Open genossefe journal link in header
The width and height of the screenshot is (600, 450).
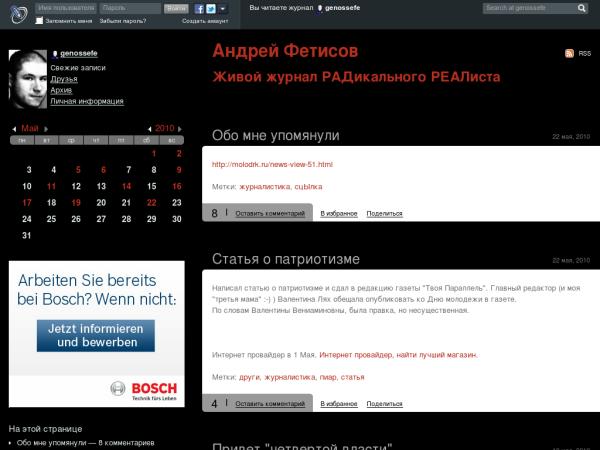(x=342, y=8)
